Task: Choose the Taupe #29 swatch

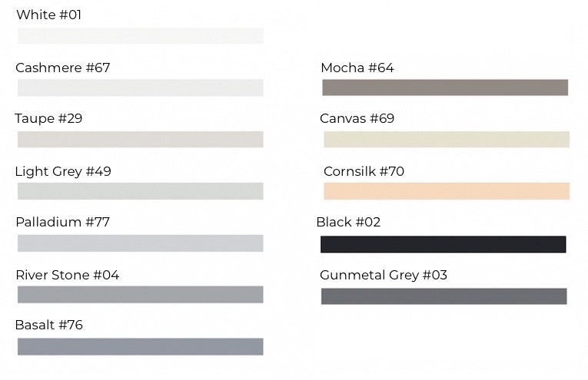Action: (140, 139)
